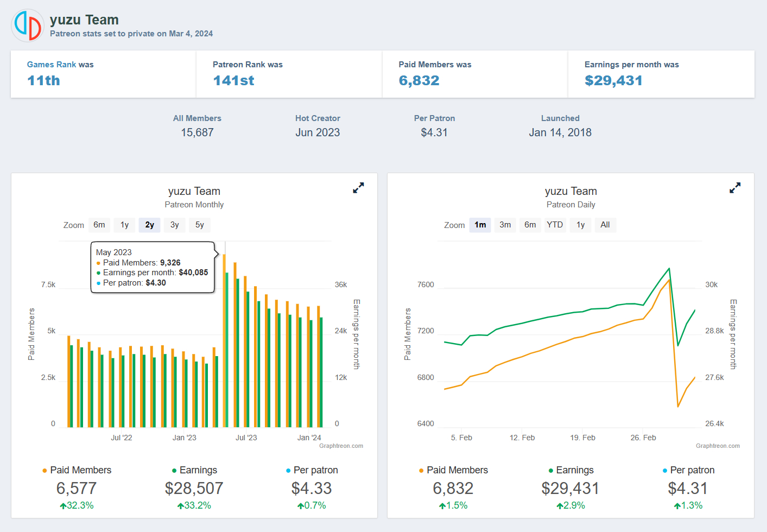Click the yuzu Team page title
767x532 pixels.
tap(84, 20)
